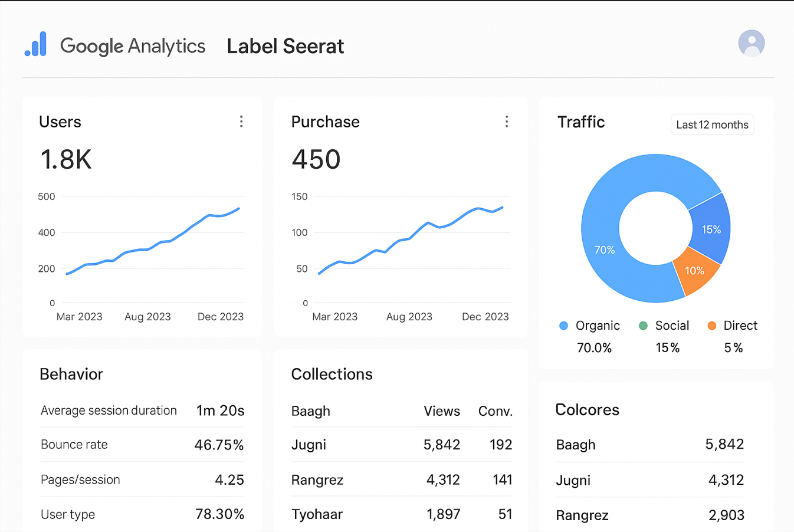The image size is (794, 532).
Task: Select the 10% orange donut segment
Action: [x=695, y=271]
